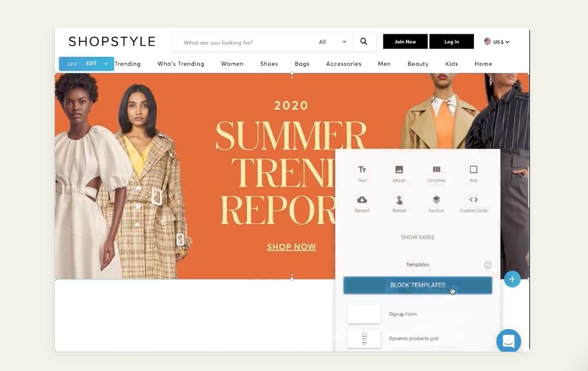Click the search magnifier icon
The height and width of the screenshot is (371, 588).
pos(364,42)
